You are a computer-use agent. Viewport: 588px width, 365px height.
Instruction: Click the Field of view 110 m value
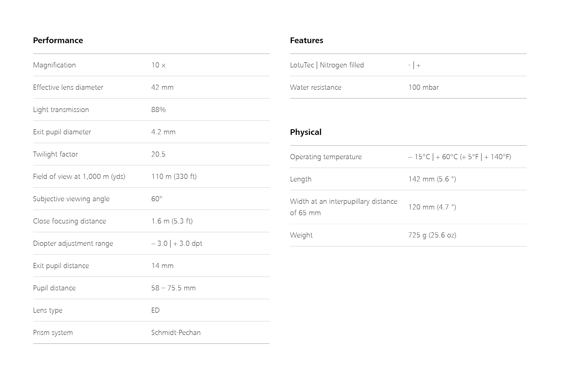174,177
